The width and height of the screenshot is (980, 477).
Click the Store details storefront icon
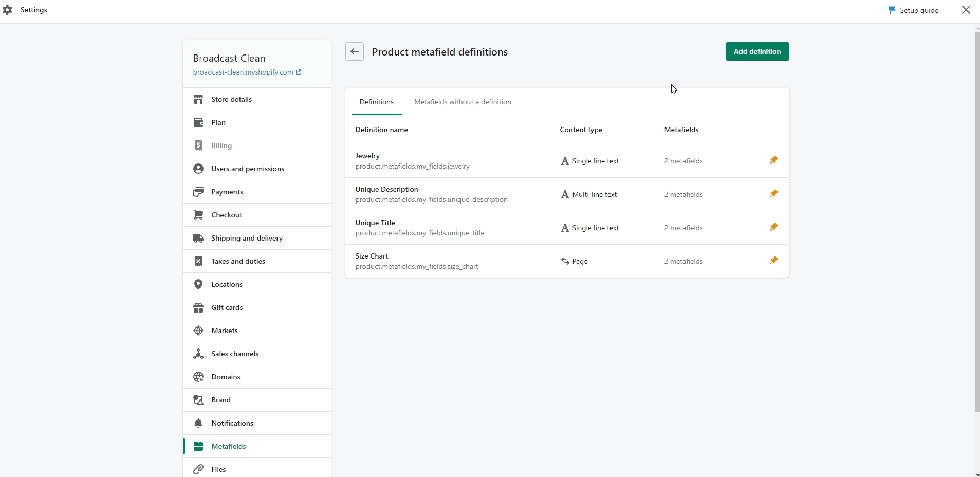coord(198,99)
